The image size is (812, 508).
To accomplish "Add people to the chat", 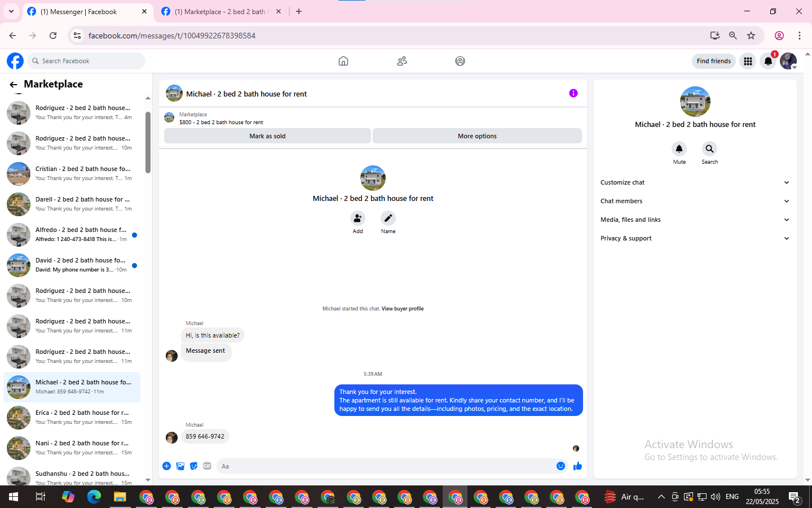I will click(x=358, y=218).
